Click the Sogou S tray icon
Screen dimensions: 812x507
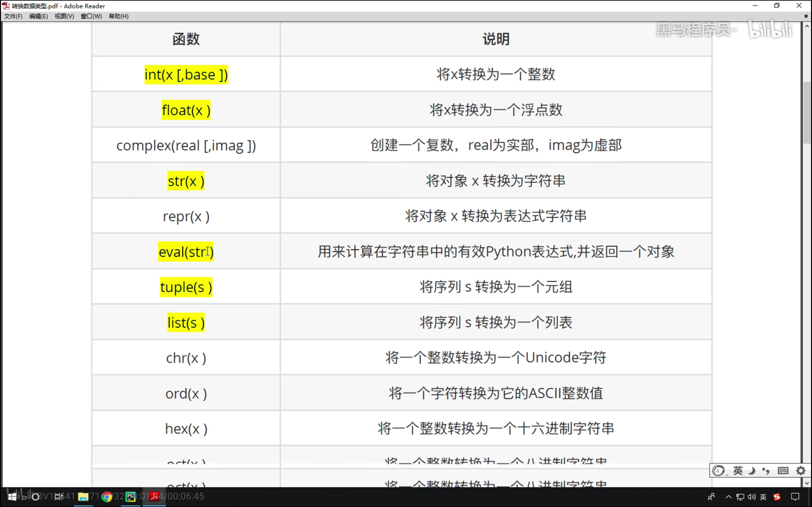tap(777, 497)
